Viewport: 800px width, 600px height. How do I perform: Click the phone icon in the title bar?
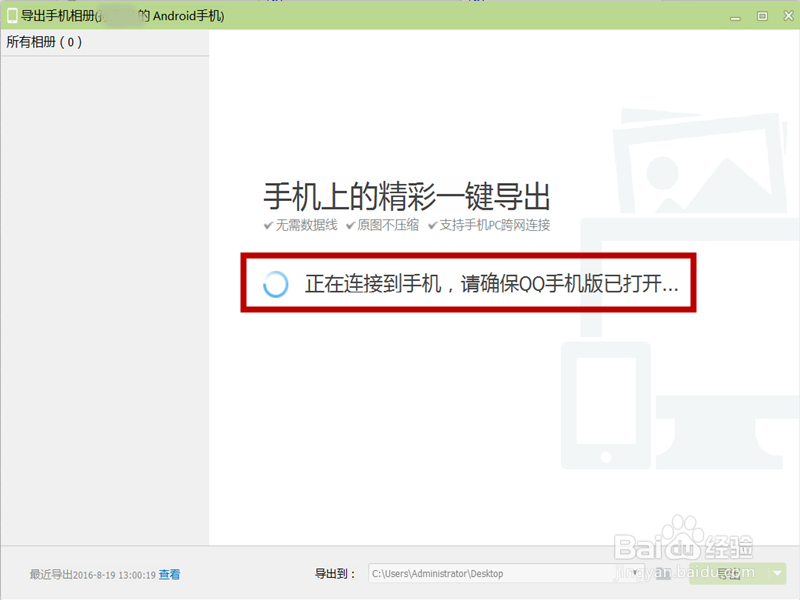(x=12, y=16)
